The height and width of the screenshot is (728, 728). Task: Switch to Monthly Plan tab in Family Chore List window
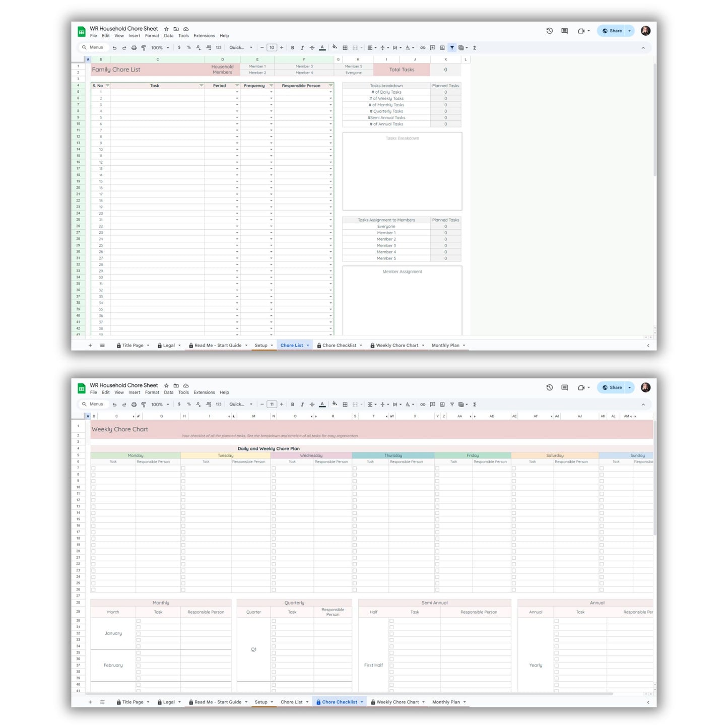(x=445, y=346)
